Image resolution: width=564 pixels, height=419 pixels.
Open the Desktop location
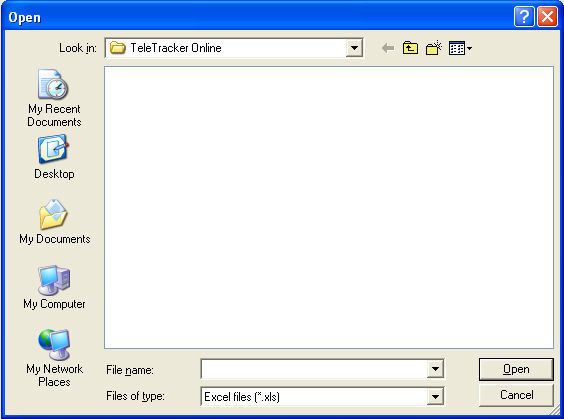(x=54, y=157)
